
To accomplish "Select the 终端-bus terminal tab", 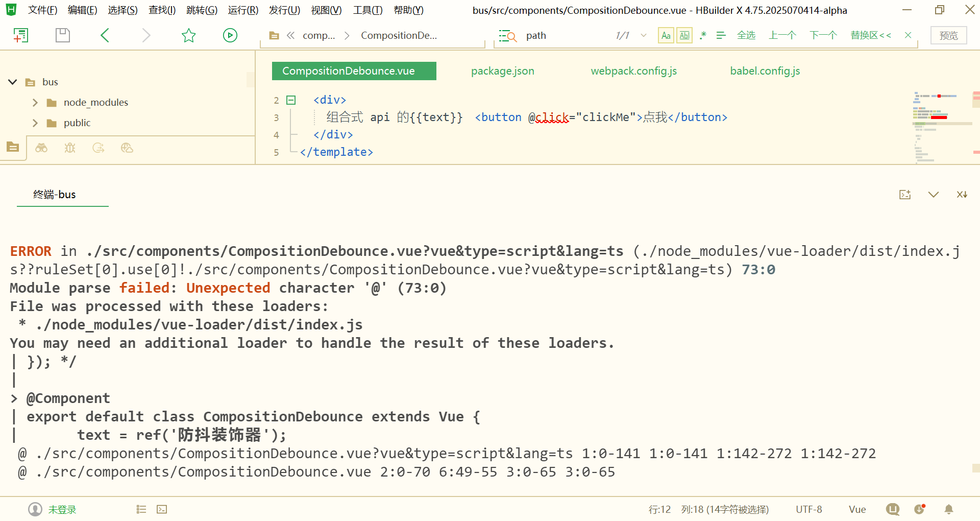I will (x=55, y=195).
